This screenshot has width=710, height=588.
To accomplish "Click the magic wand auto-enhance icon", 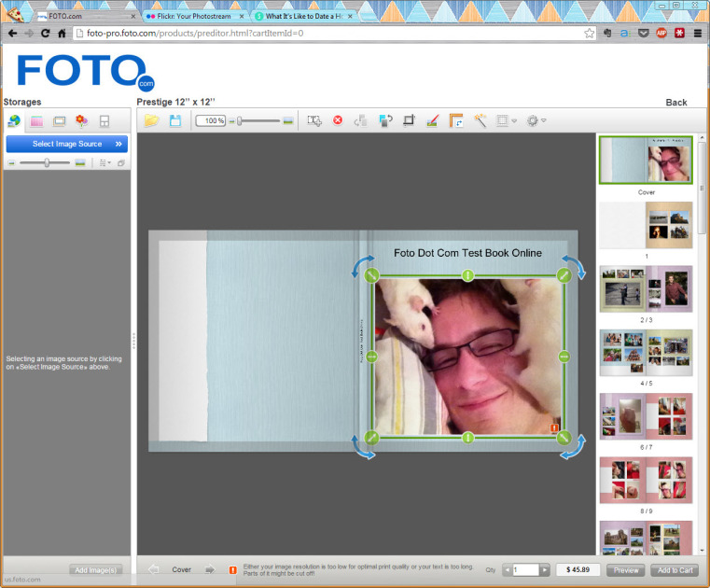I will click(480, 120).
